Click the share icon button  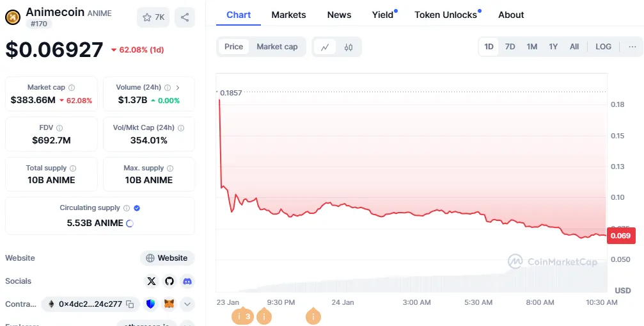[x=185, y=17]
